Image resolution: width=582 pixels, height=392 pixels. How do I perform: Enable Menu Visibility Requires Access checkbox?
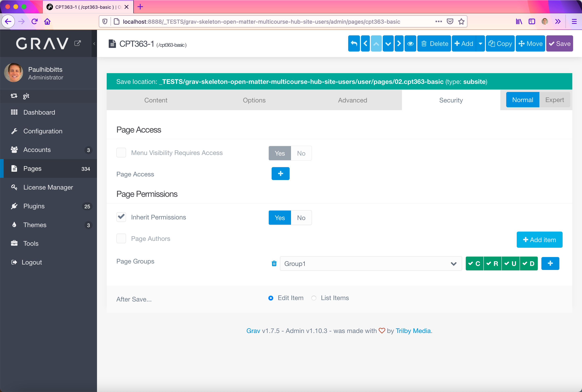[121, 153]
